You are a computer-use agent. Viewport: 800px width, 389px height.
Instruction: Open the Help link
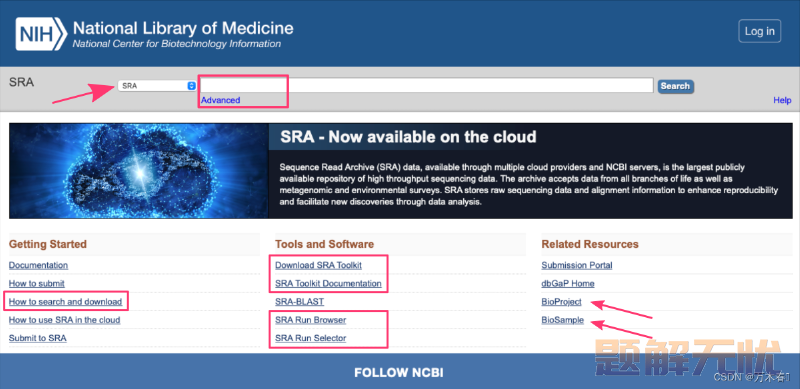(782, 100)
